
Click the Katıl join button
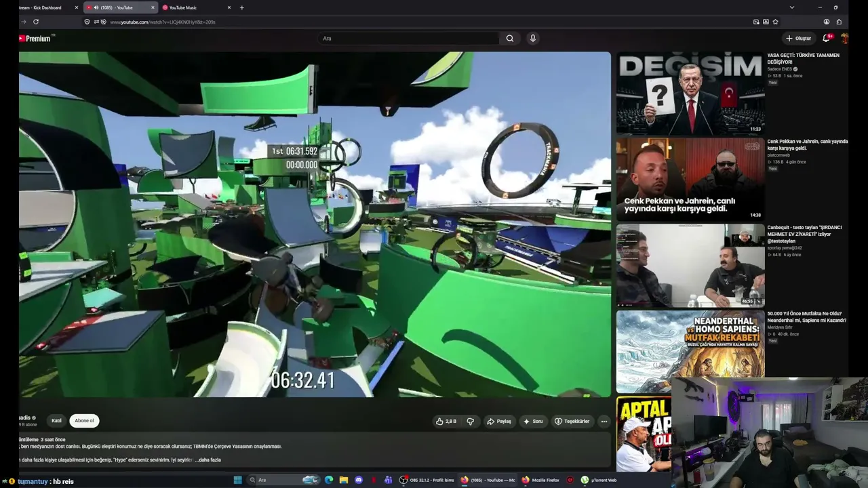point(56,421)
